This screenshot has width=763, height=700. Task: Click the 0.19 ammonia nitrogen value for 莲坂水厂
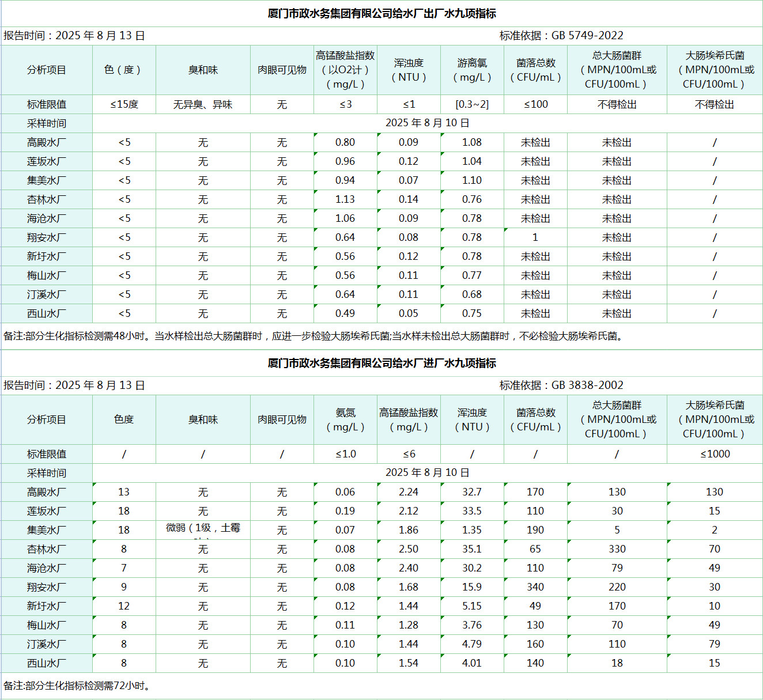tap(345, 511)
